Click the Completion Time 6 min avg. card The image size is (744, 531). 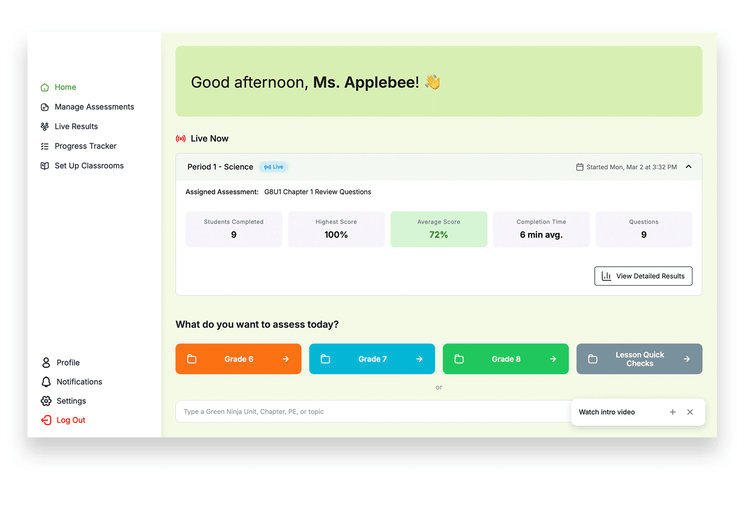[541, 229]
